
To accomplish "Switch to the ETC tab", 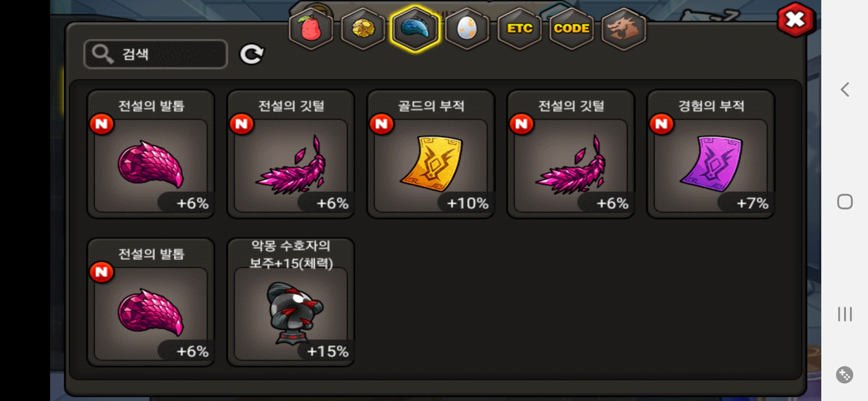I will coord(519,29).
